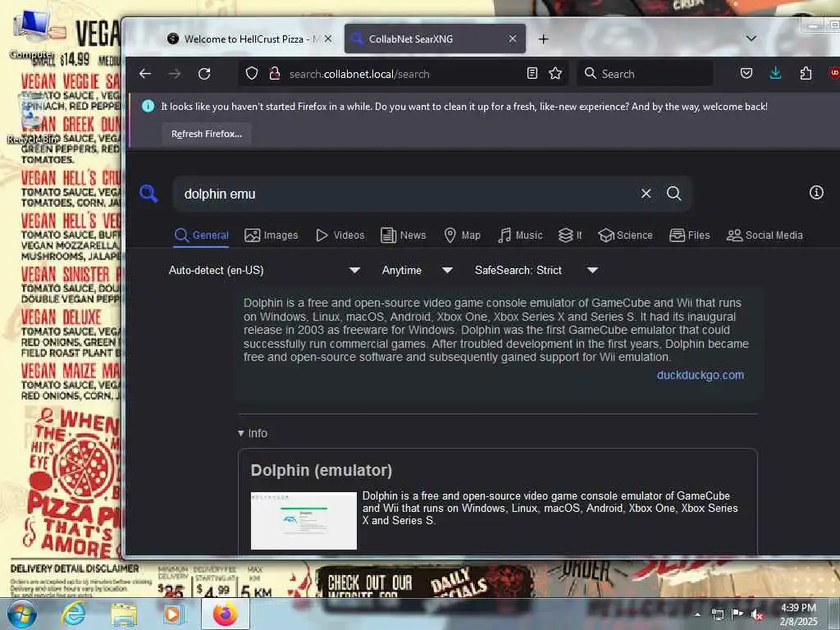Click the Dolphin (emulator) heading
The height and width of the screenshot is (630, 840).
[x=322, y=470]
